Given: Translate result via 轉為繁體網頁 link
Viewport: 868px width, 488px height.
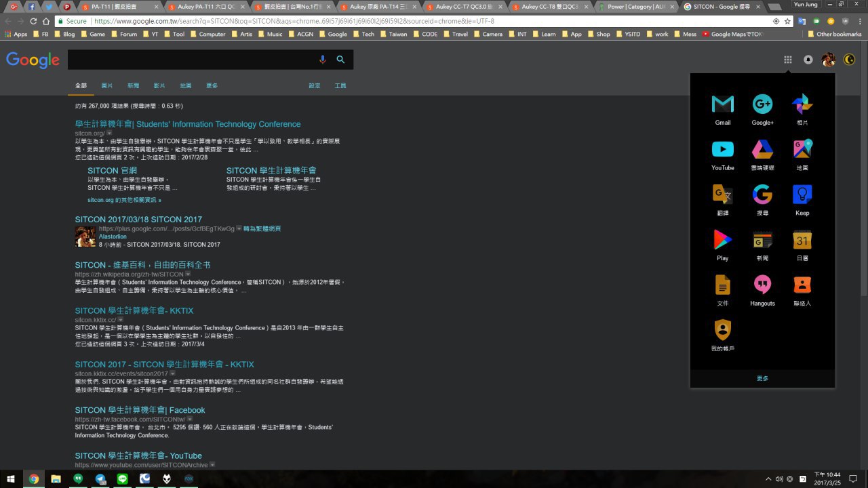Looking at the screenshot, I should click(x=262, y=229).
